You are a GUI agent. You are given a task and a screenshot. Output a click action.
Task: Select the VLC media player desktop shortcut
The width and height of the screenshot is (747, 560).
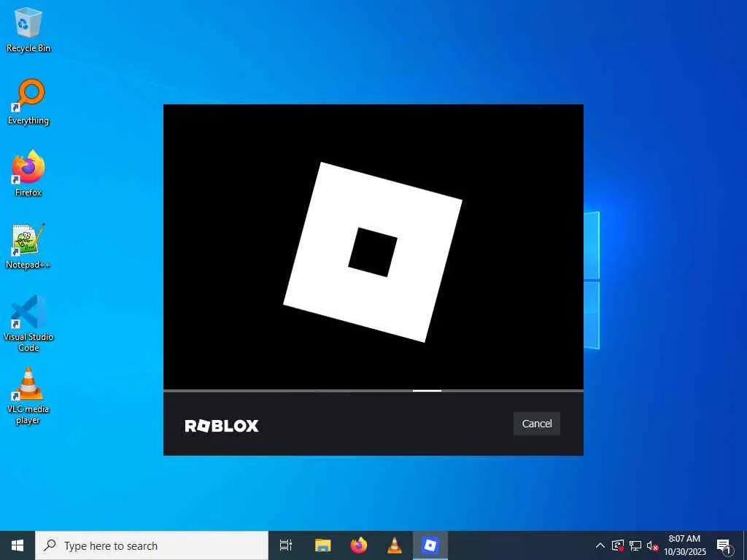pos(28,396)
